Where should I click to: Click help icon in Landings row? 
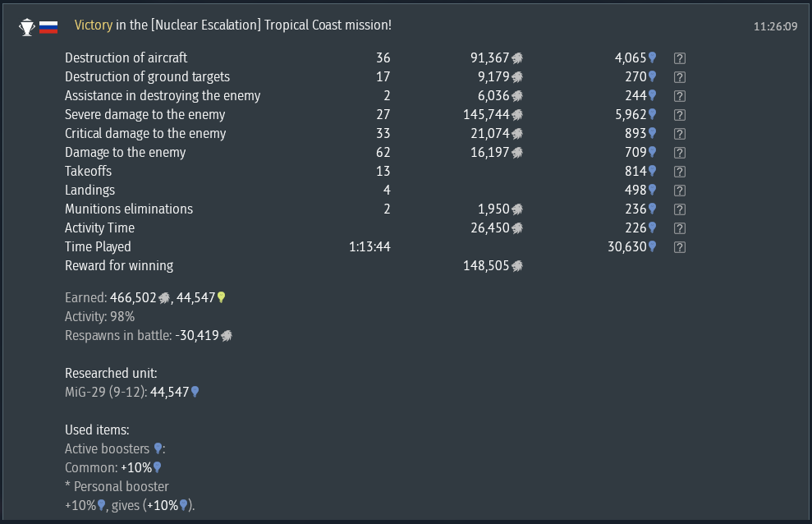point(679,191)
